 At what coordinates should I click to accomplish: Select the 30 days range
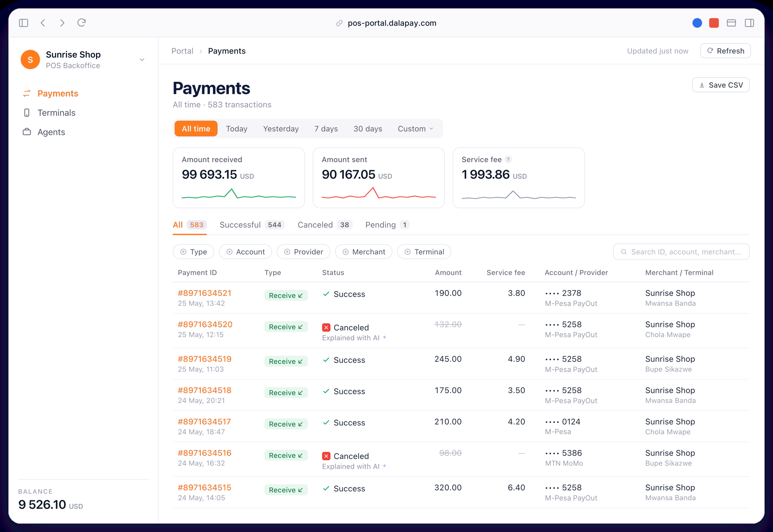pyautogui.click(x=368, y=129)
